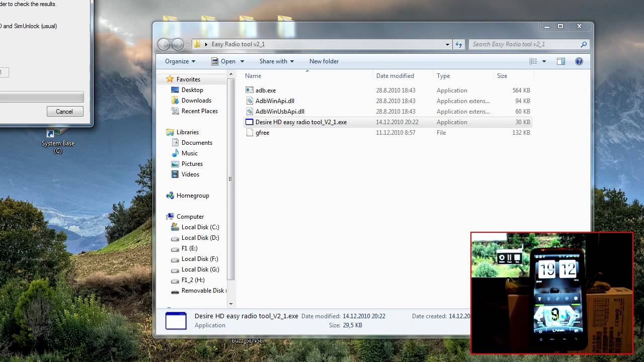Click the Easy Radio tool v2_1 breadcrumb
Screen dimensions: 644x362
pos(238,44)
